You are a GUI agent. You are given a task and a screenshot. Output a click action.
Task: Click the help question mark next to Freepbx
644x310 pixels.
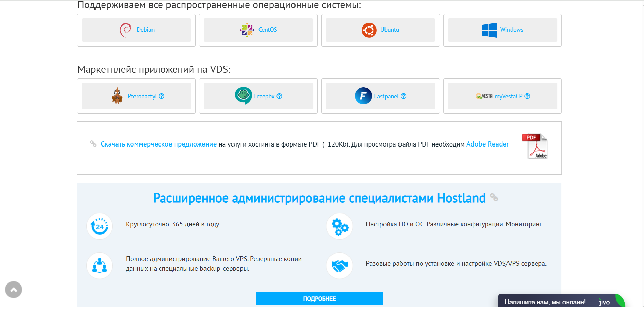click(279, 96)
